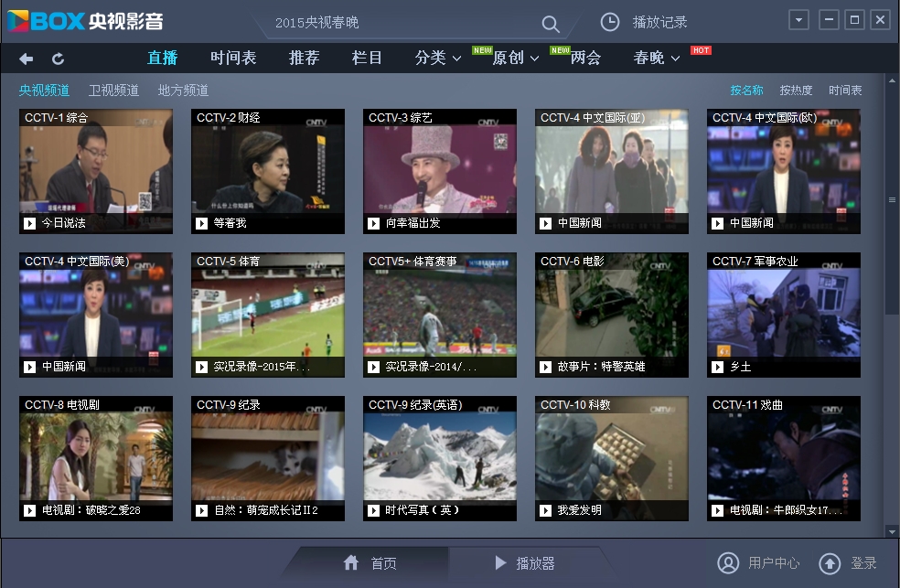Play CCTV-1 program via its play icon
Image resolution: width=900 pixels, height=588 pixels.
[x=29, y=223]
